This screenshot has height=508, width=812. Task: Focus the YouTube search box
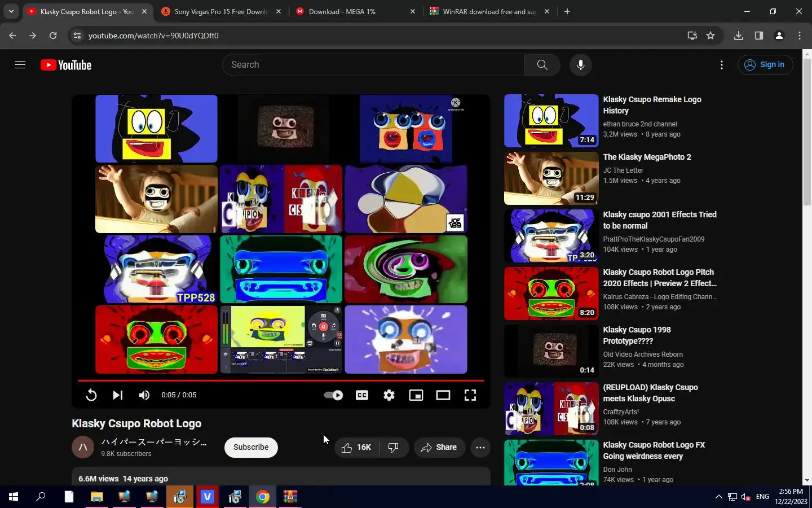click(373, 65)
